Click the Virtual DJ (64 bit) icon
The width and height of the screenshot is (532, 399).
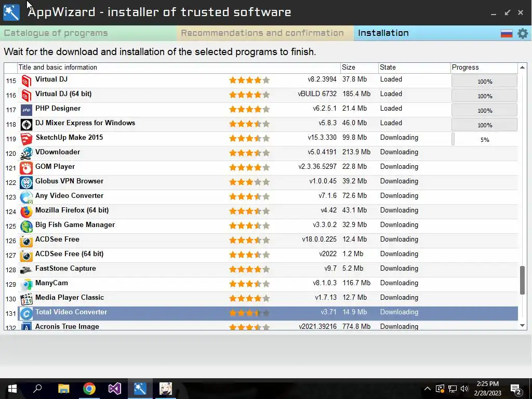tap(26, 96)
